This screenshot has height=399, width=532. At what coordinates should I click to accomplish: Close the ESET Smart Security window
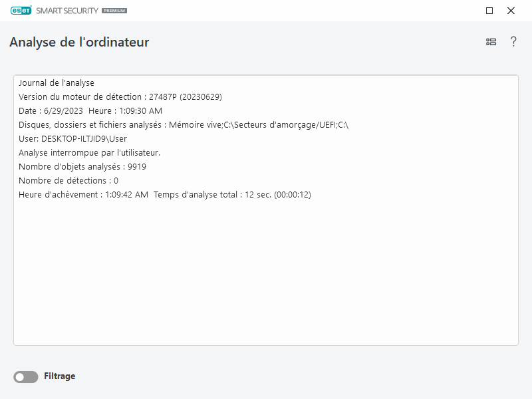(511, 11)
